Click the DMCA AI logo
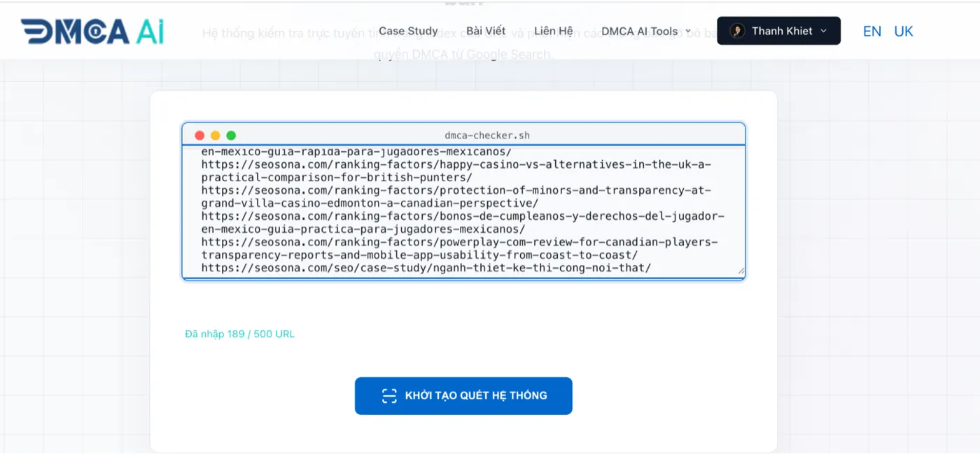Screen dimensions: 980x454 pyautogui.click(x=92, y=31)
